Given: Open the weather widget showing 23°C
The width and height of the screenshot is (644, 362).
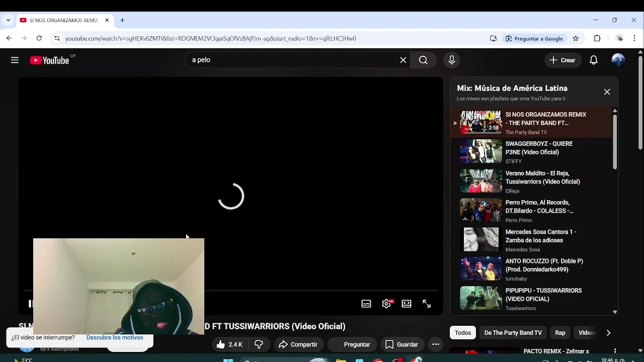Looking at the screenshot, I should click(23, 360).
